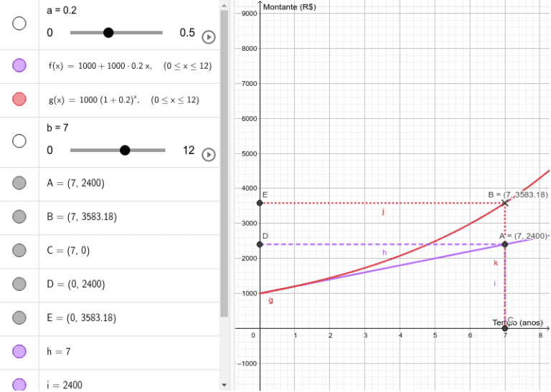Toggle visibility of segment i = 2400
Image resolution: width=551 pixels, height=392 pixels.
coord(19,384)
